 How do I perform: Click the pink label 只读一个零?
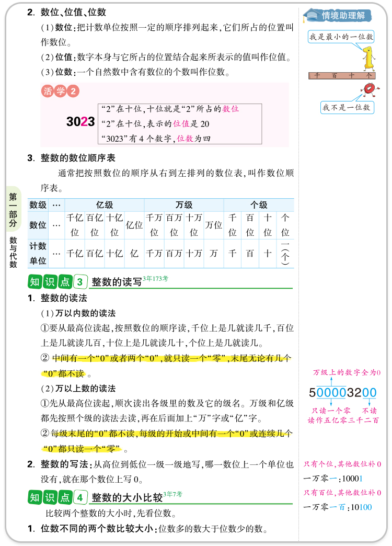click(x=331, y=411)
